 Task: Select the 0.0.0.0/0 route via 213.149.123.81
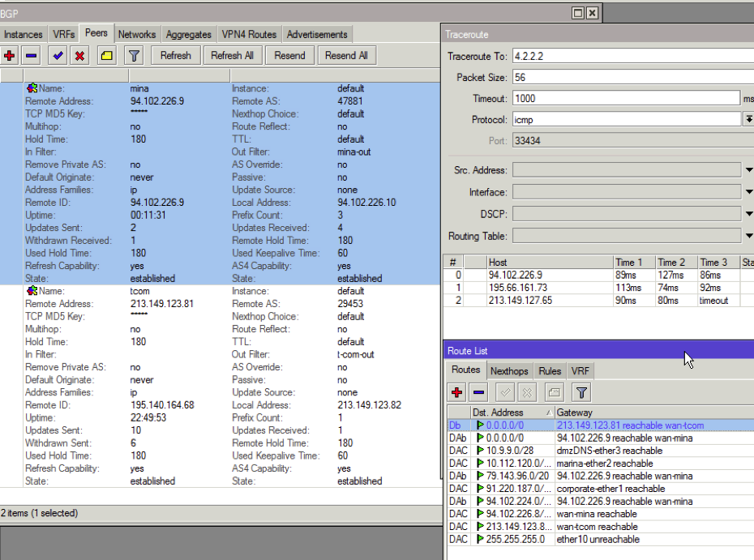coord(568,425)
